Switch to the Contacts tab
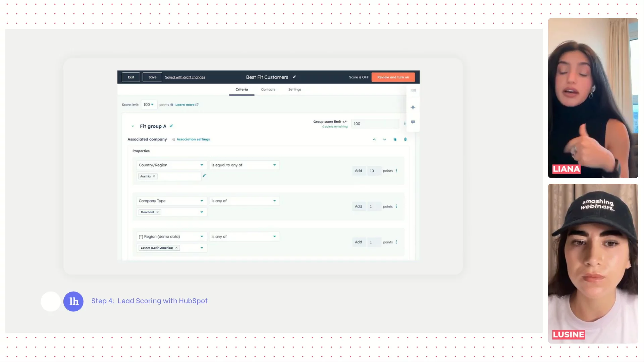Screen dimensions: 644x362 268,89
